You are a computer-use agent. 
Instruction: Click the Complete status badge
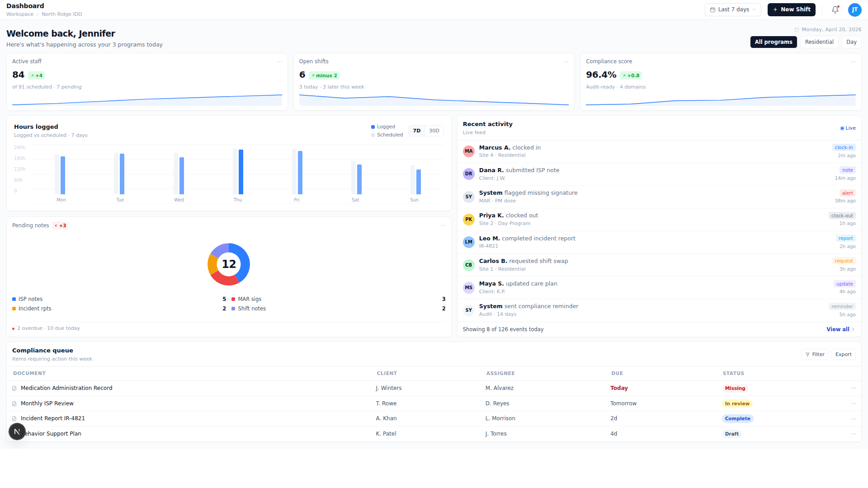(x=738, y=419)
